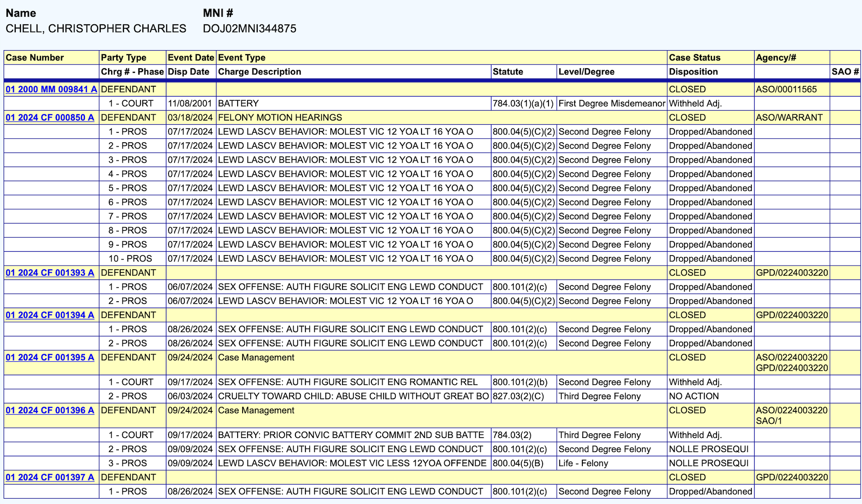Select the MNI number DOJ02MNI344875
Image resolution: width=862 pixels, height=504 pixels.
pos(249,28)
